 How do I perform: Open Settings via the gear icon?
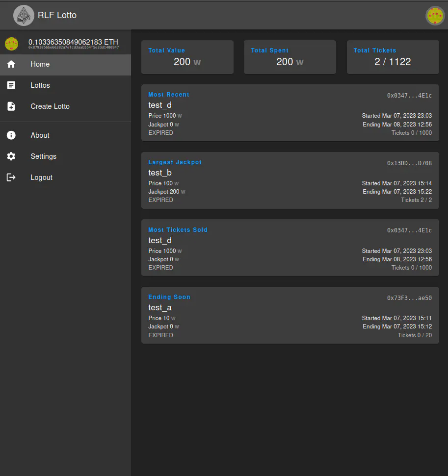point(11,156)
